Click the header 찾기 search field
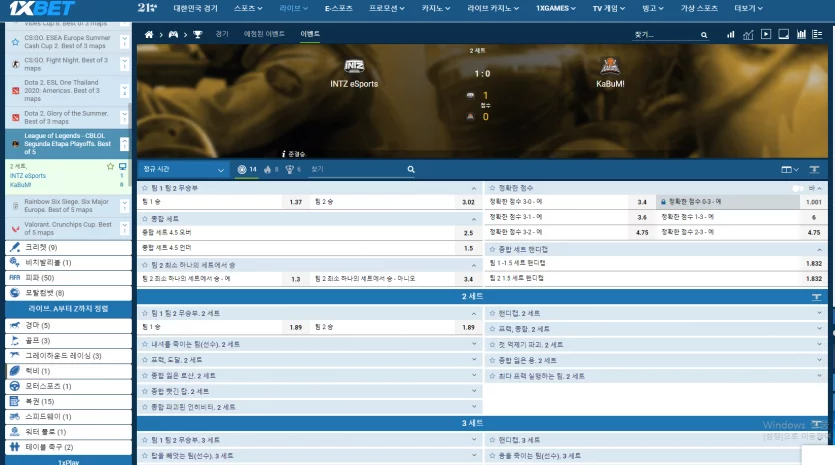835x465 pixels. tap(666, 35)
